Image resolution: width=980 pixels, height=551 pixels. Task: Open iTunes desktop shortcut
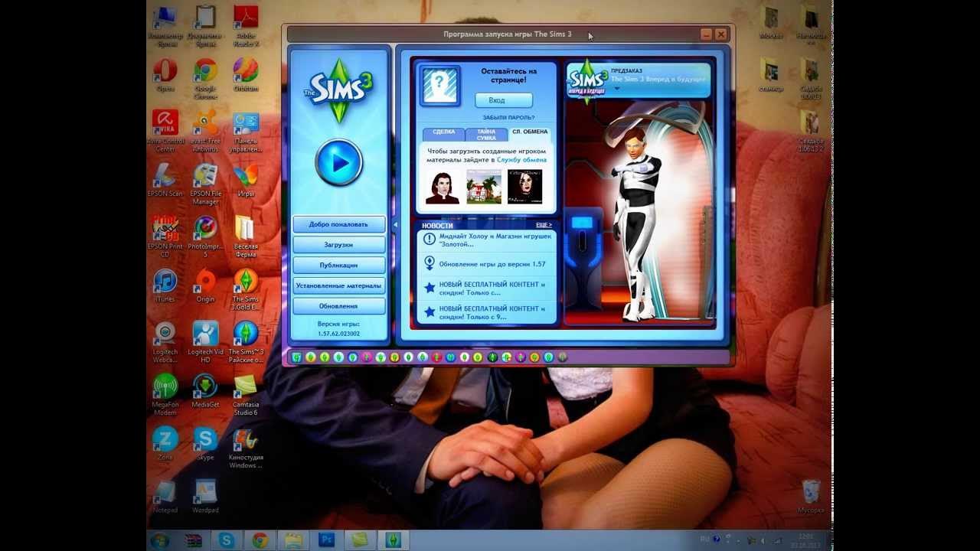pyautogui.click(x=165, y=286)
